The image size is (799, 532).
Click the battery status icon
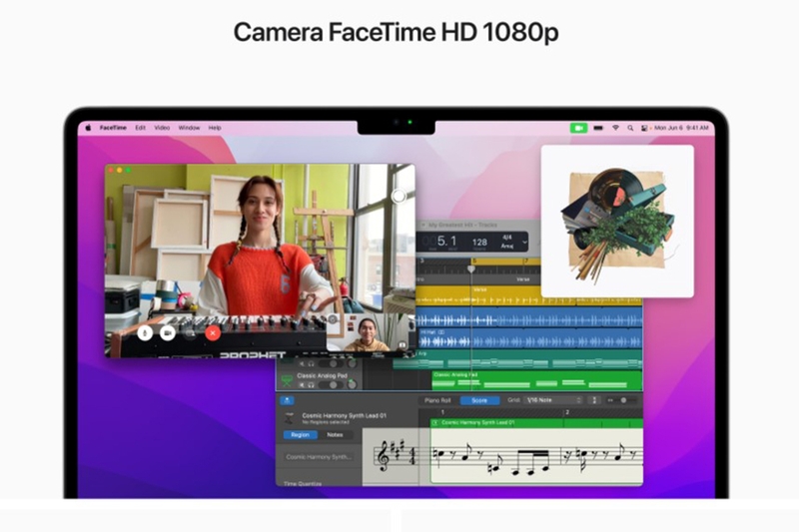pos(598,128)
